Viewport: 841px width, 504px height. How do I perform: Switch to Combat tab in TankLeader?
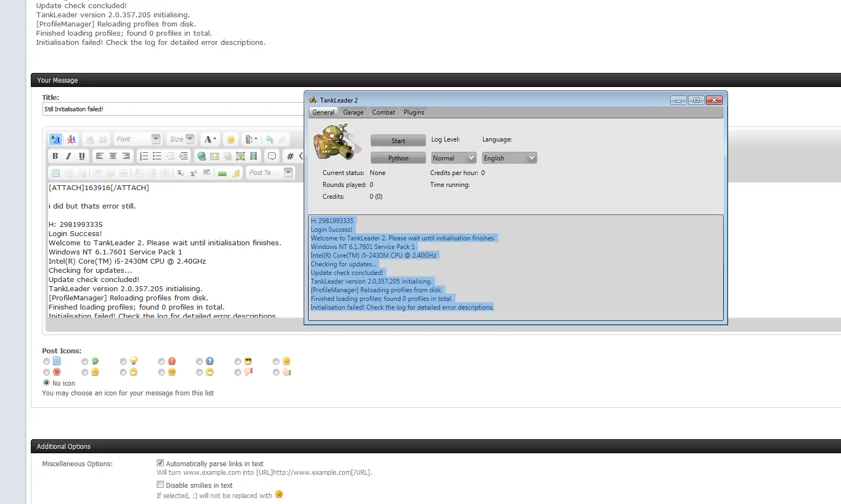click(383, 112)
